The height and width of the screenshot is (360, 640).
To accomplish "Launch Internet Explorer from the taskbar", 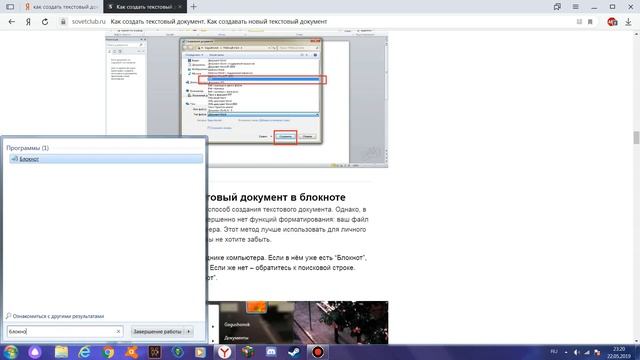I will (x=84, y=352).
